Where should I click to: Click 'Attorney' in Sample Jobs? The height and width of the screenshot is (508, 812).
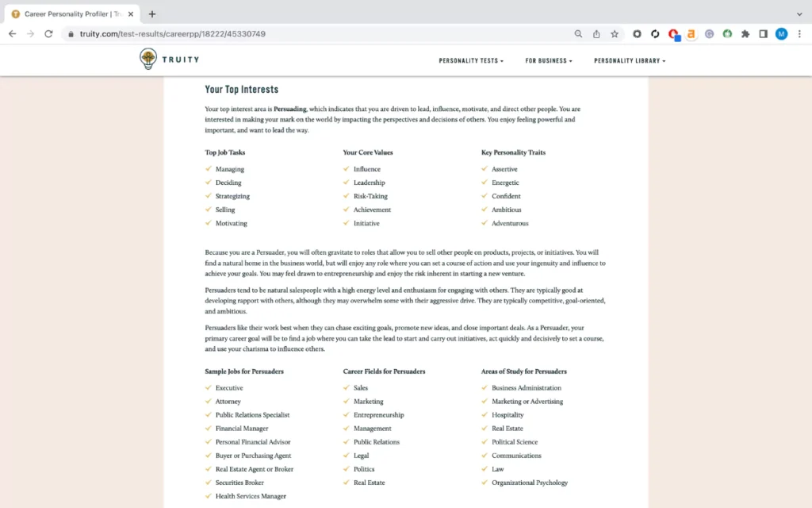(x=228, y=401)
